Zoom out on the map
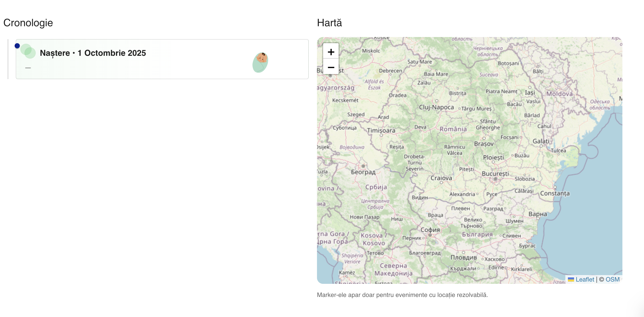This screenshot has width=644, height=317. click(x=331, y=67)
